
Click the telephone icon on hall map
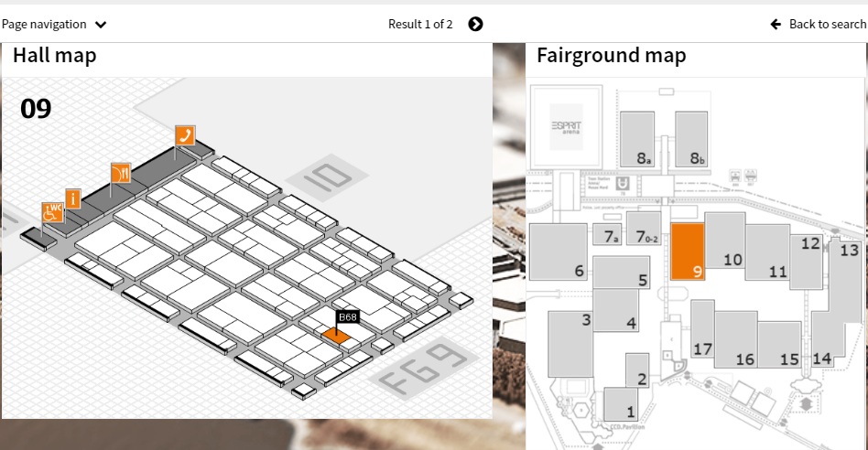click(x=185, y=136)
